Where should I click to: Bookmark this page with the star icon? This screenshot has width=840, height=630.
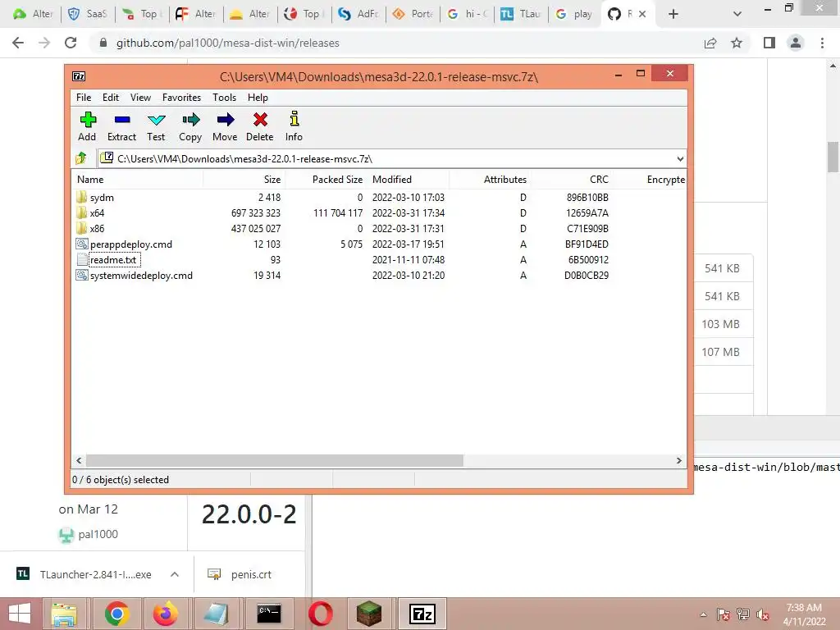(737, 43)
